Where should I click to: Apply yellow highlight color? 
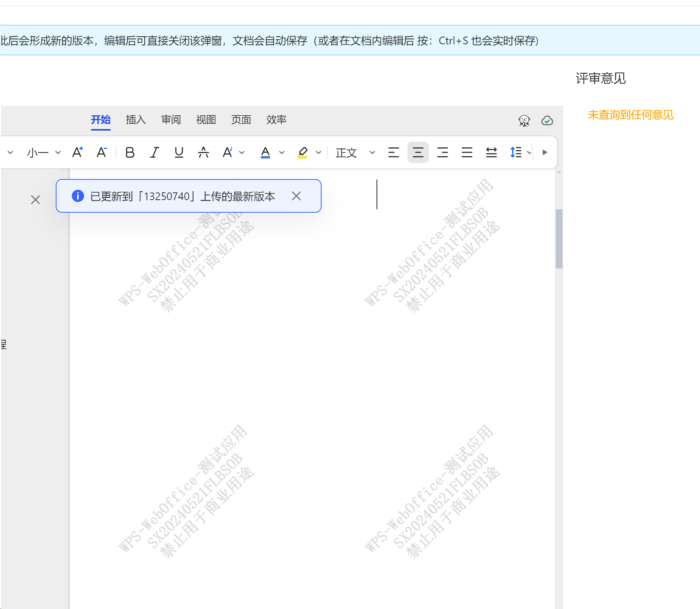pos(302,152)
